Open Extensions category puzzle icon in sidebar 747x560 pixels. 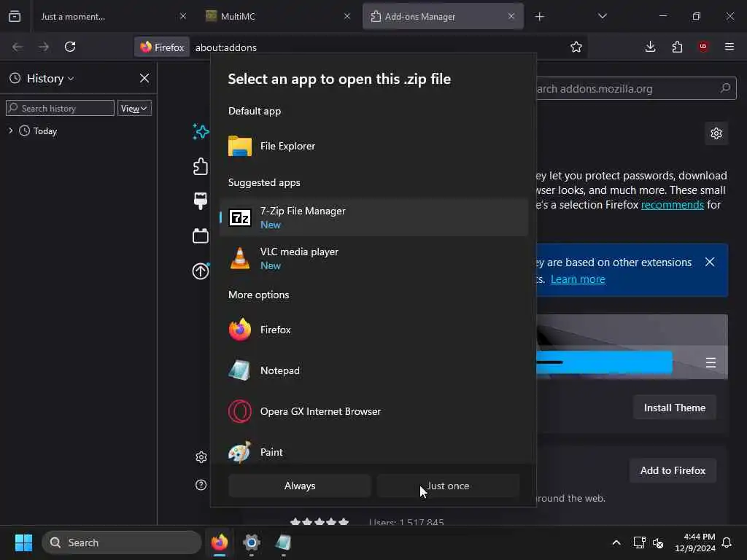click(201, 167)
